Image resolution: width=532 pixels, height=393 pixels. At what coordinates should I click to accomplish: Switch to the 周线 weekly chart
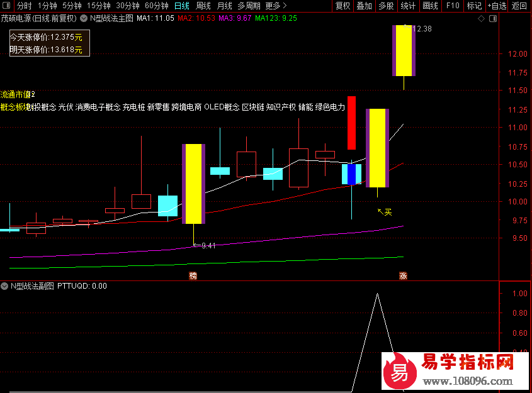pyautogui.click(x=203, y=6)
